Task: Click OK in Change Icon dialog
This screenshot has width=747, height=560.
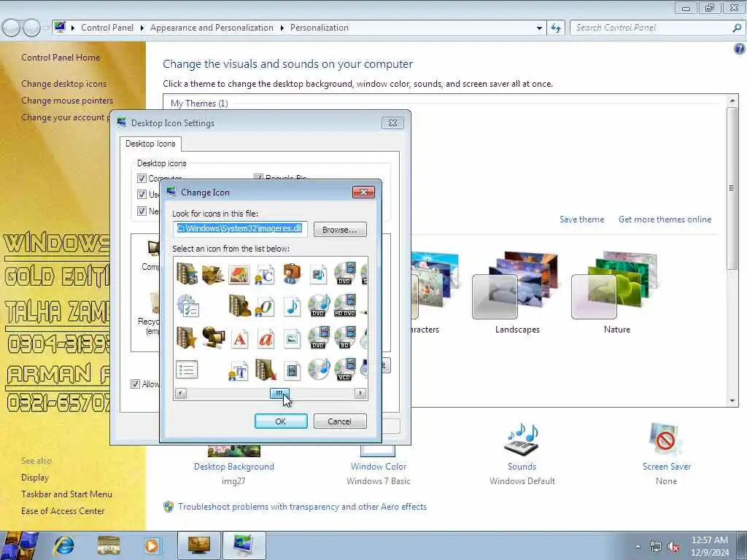Action: tap(281, 421)
